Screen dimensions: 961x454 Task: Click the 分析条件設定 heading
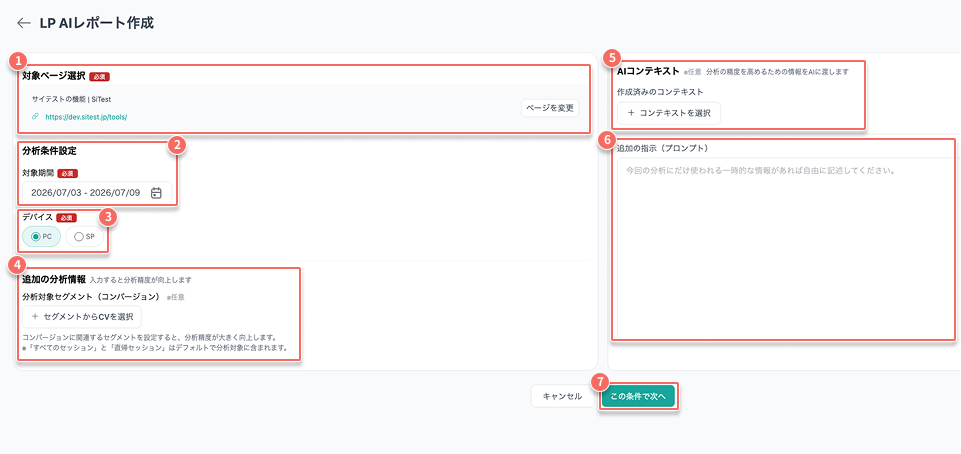49,151
